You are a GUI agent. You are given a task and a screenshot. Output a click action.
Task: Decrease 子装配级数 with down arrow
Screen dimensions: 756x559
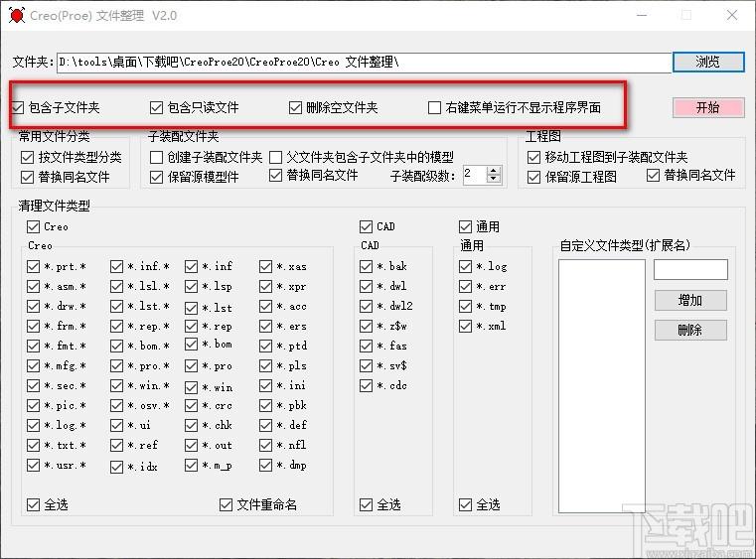click(x=493, y=179)
